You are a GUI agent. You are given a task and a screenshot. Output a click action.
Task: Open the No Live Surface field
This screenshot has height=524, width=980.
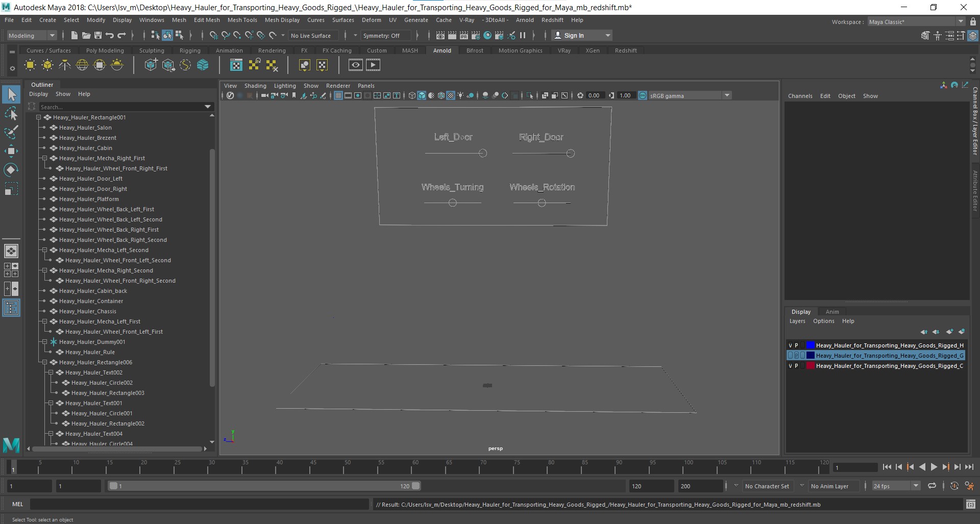(x=312, y=35)
